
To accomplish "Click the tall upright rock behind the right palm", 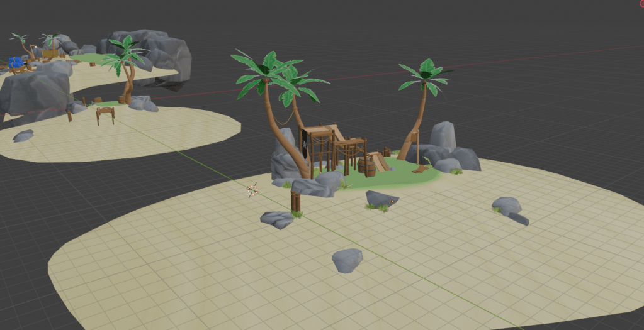I will [443, 135].
